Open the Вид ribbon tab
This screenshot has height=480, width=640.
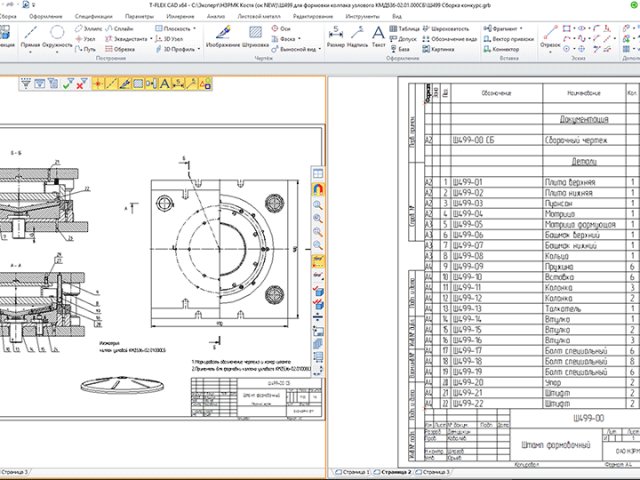click(397, 16)
